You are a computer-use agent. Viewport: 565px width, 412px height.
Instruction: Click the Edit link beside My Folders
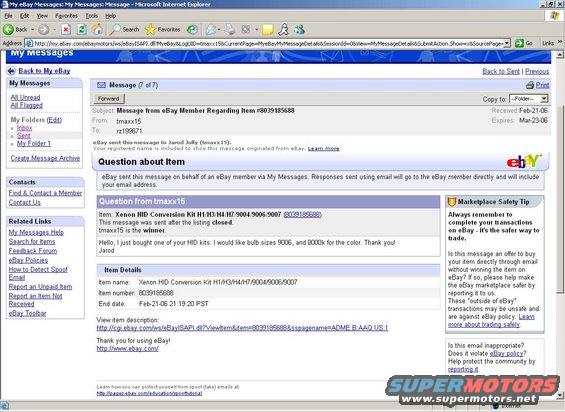coord(54,120)
